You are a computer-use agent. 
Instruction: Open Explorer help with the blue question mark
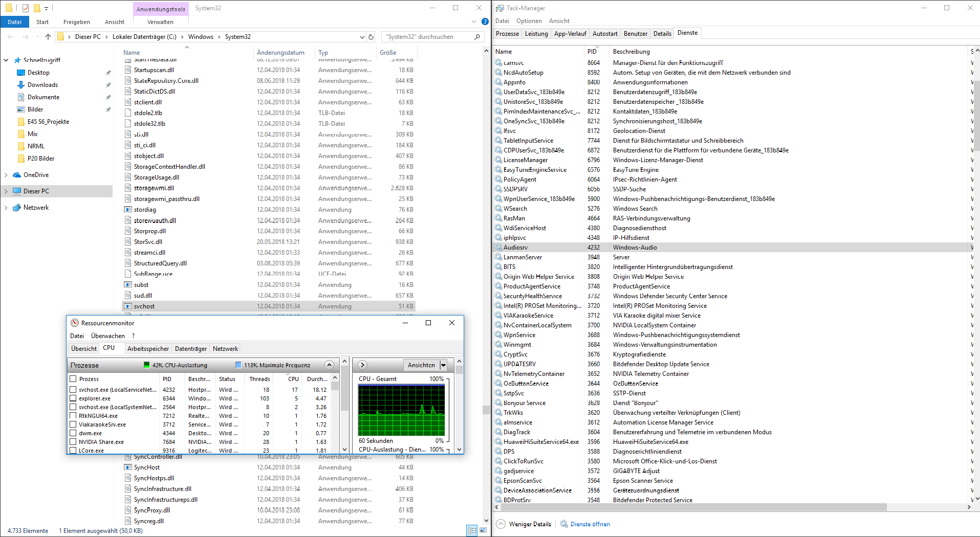(485, 21)
